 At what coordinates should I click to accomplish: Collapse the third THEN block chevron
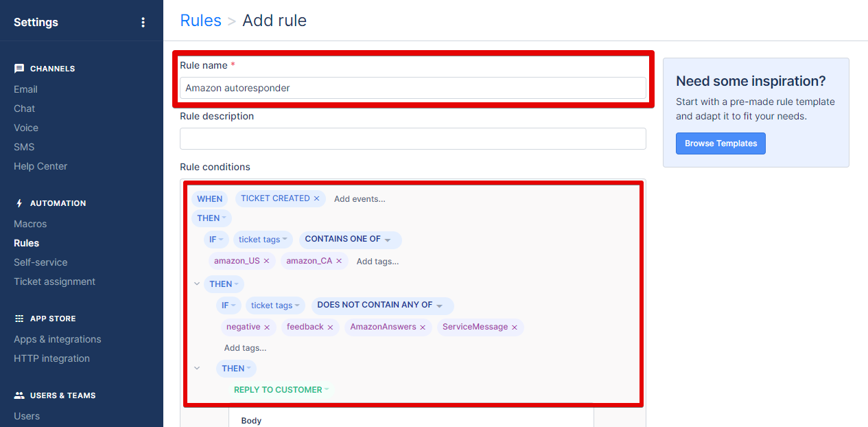pyautogui.click(x=197, y=368)
